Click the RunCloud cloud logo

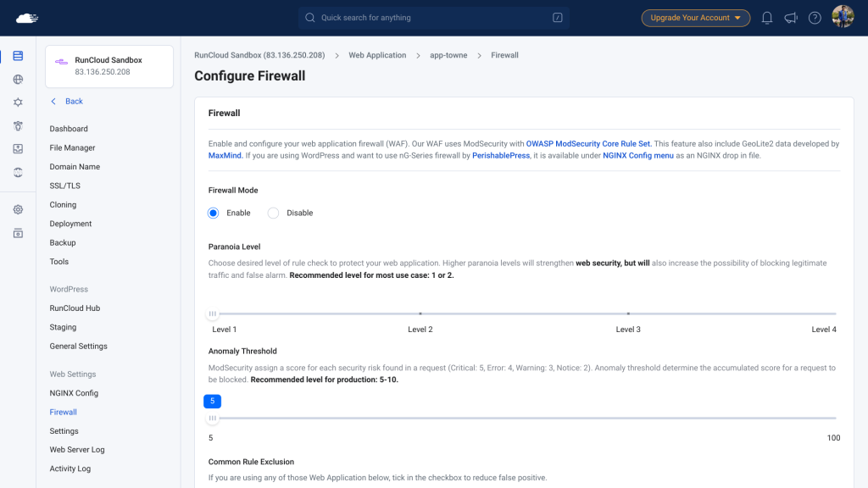pyautogui.click(x=26, y=19)
